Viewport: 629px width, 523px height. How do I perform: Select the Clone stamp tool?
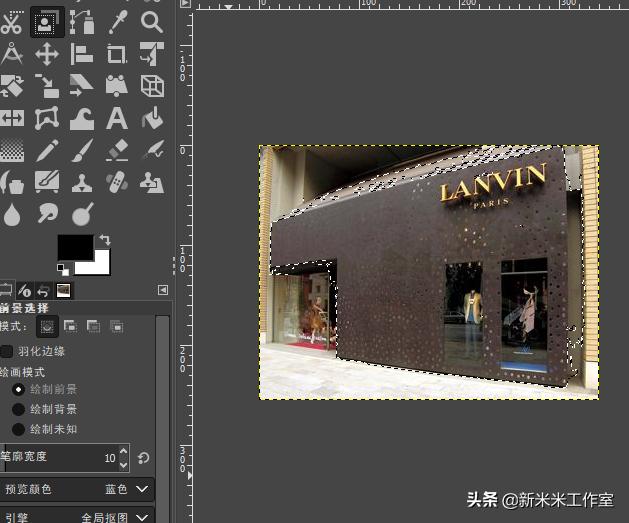[82, 182]
